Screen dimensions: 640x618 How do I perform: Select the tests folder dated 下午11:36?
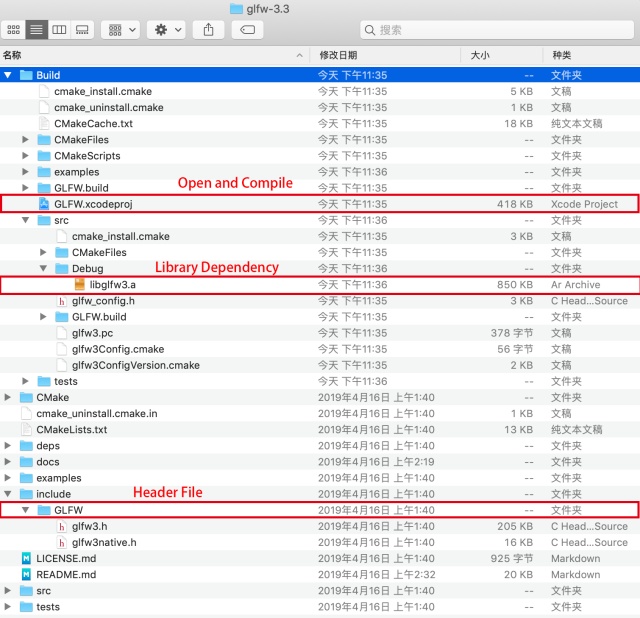320,381
